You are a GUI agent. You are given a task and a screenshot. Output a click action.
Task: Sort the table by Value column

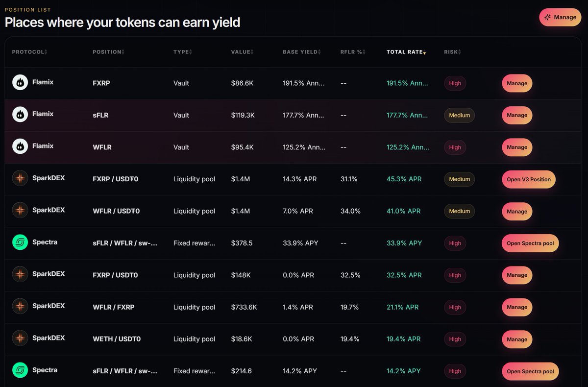click(242, 52)
